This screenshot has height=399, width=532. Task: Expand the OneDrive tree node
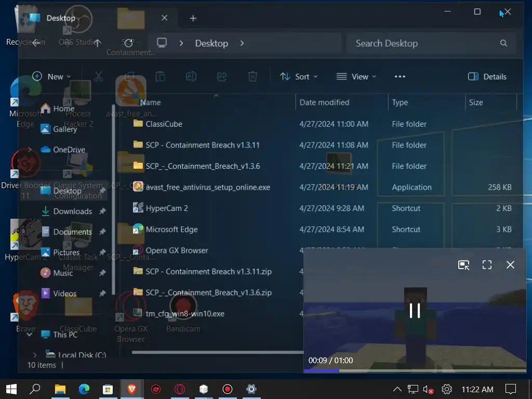point(30,150)
